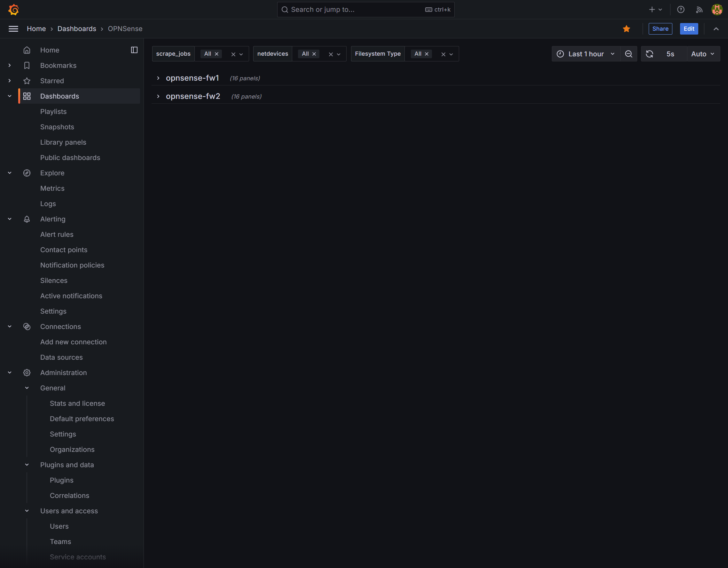Collapse the Plugins and data subsection
This screenshot has width=728, height=568.
click(27, 465)
